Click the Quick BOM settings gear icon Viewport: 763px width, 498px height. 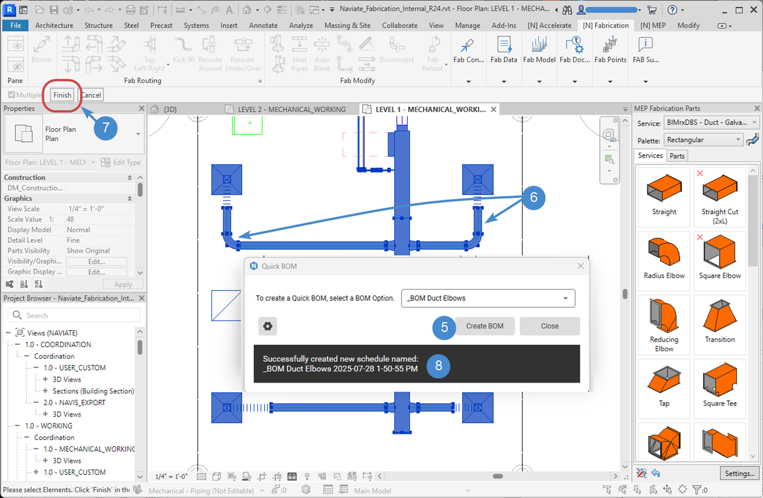tap(268, 326)
